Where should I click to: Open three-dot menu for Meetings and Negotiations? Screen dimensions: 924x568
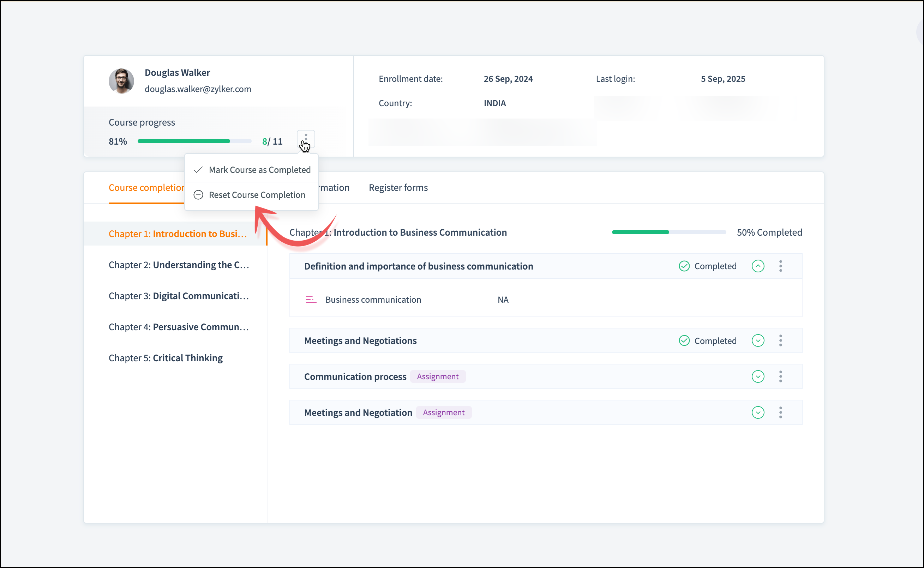pos(780,341)
